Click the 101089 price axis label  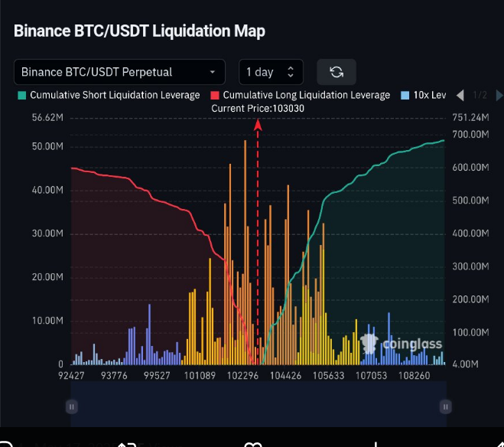point(200,376)
